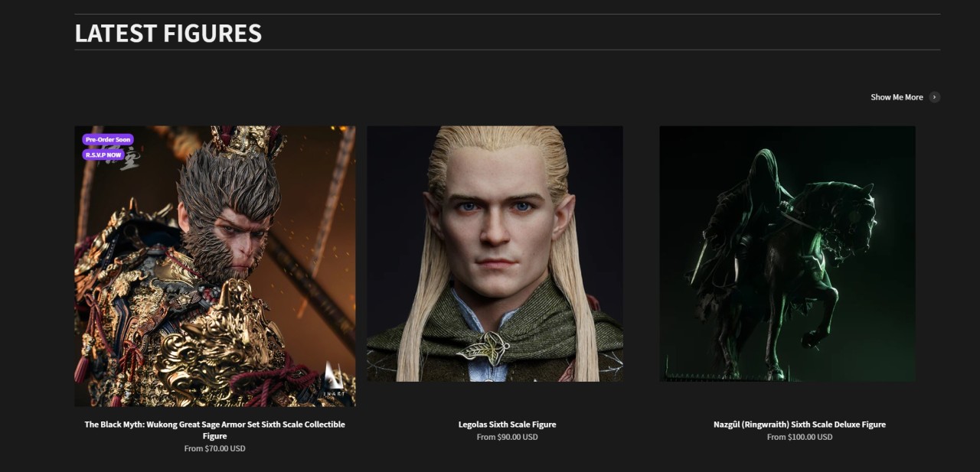The height and width of the screenshot is (472, 980).
Task: View the Wukong armor figure product image
Action: click(x=215, y=266)
